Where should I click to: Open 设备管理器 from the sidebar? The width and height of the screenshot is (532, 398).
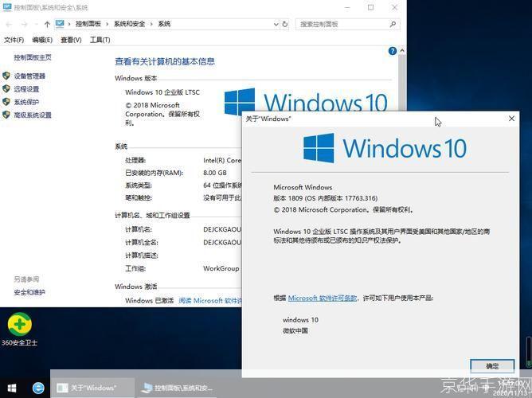pyautogui.click(x=29, y=76)
